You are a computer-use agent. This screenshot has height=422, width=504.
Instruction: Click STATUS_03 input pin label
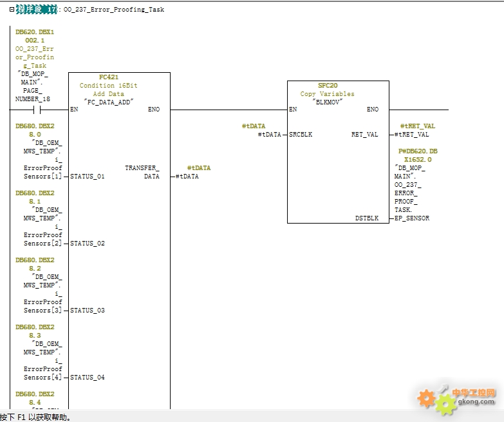(88, 311)
